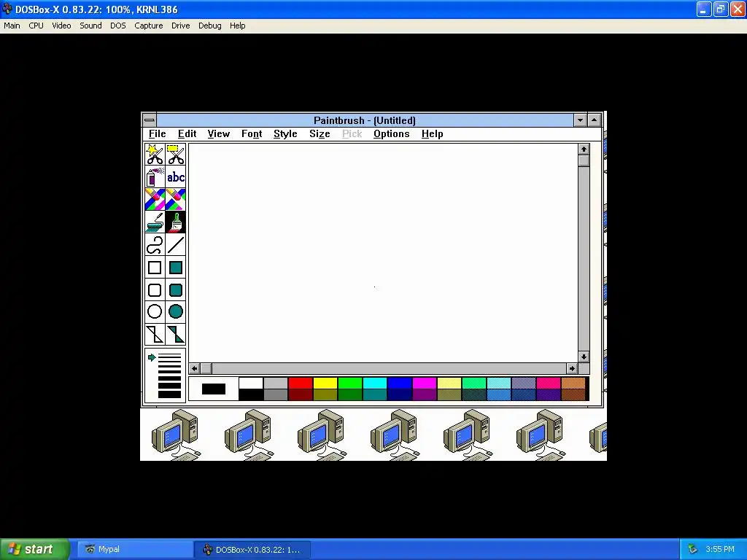747x560 pixels.
Task: Select the Filled Rounded Box tool
Action: (176, 289)
